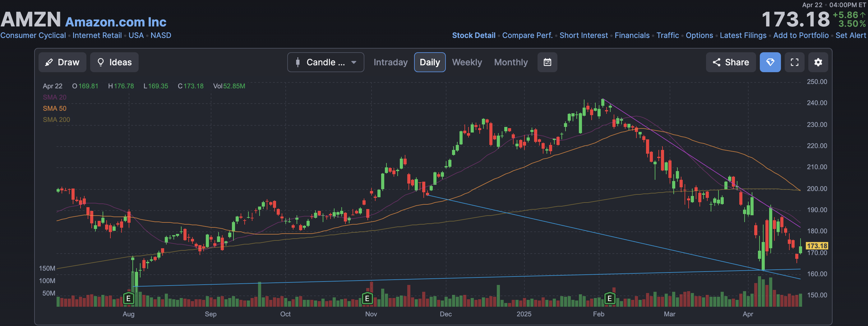Open Compare Perf. link
The height and width of the screenshot is (326, 868).
[x=527, y=35]
